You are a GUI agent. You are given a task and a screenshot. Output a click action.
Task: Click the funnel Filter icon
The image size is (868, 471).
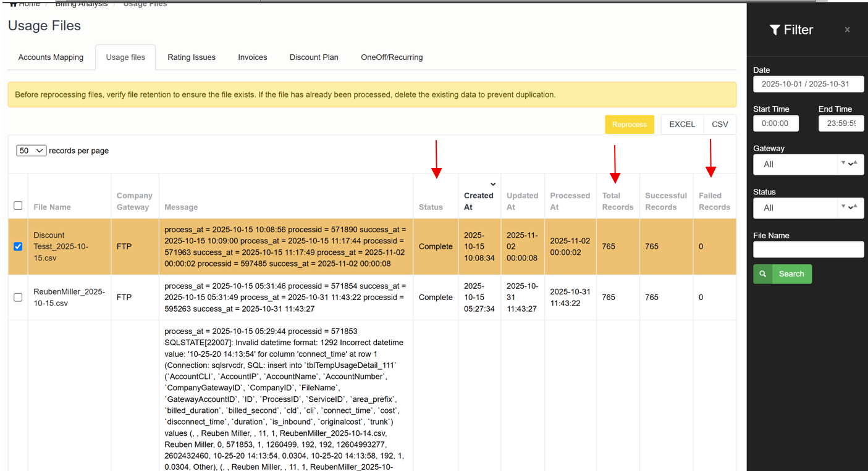(x=774, y=30)
